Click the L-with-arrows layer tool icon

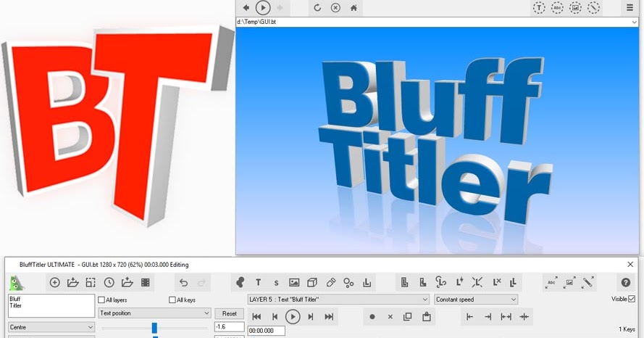(x=477, y=282)
